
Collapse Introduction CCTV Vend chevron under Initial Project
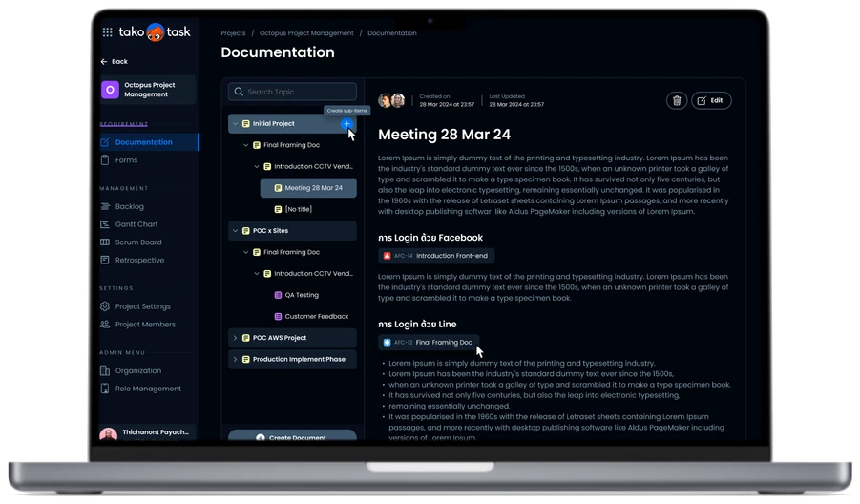257,167
